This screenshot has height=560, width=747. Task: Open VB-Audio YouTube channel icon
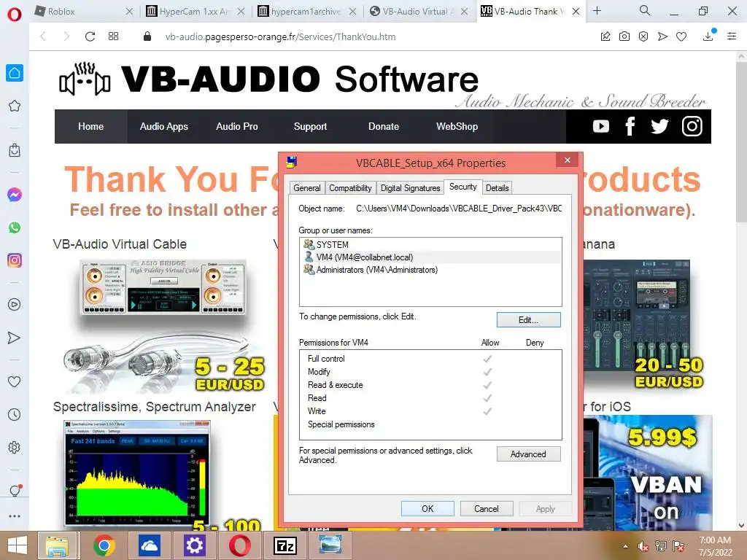point(601,126)
